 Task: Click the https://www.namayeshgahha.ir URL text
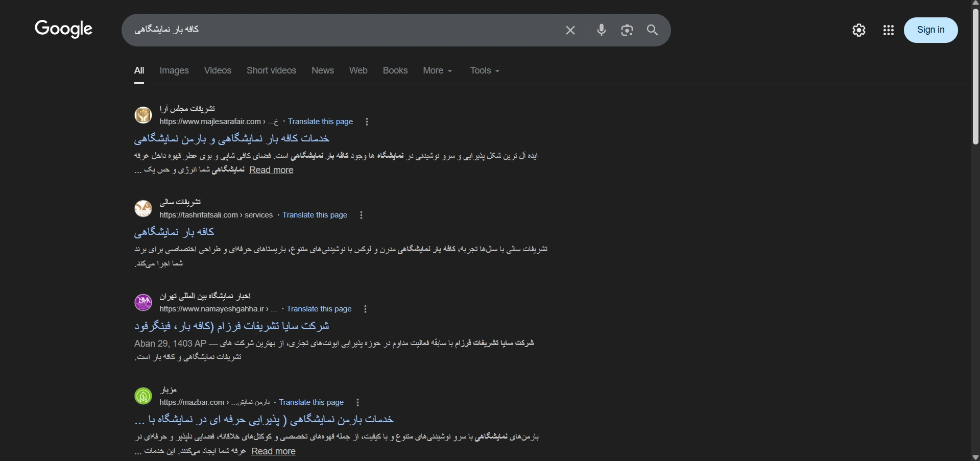tap(212, 309)
